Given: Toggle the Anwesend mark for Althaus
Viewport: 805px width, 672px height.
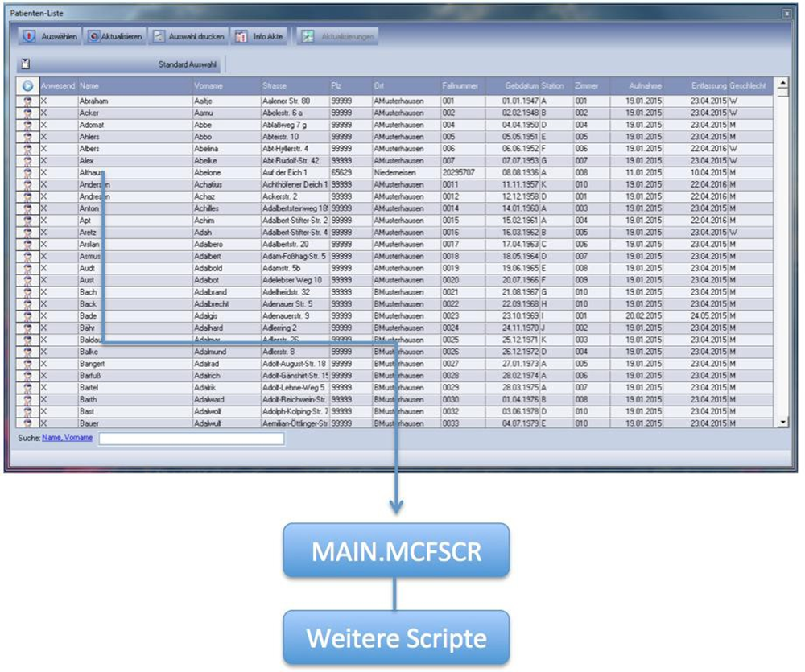Looking at the screenshot, I should 44,173.
